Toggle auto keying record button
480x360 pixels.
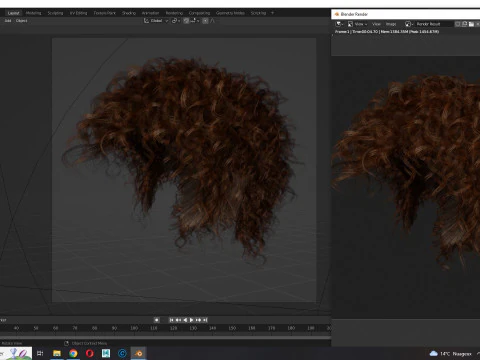point(156,320)
